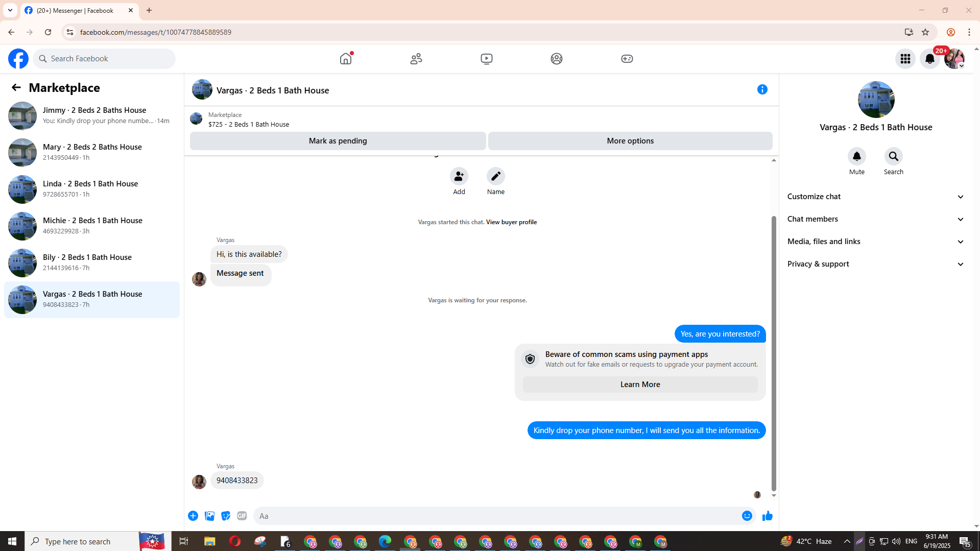Click the Vargas phone number message 9408433823

237,481
